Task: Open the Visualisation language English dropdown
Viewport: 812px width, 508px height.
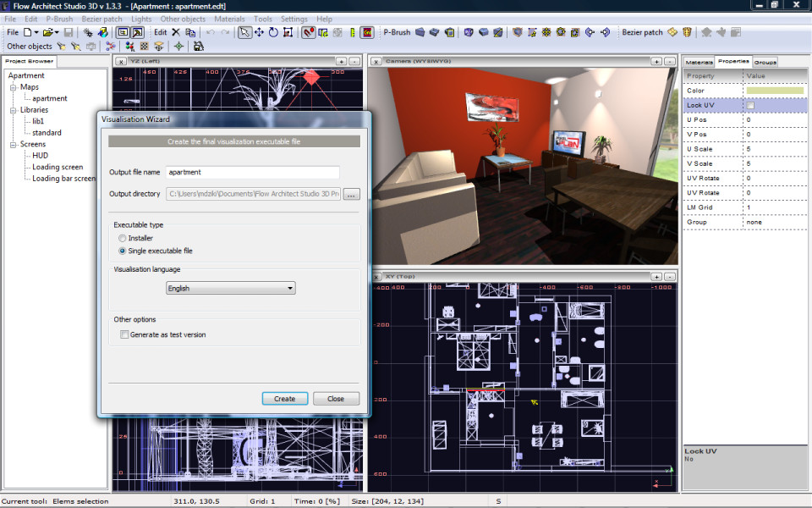Action: click(231, 288)
